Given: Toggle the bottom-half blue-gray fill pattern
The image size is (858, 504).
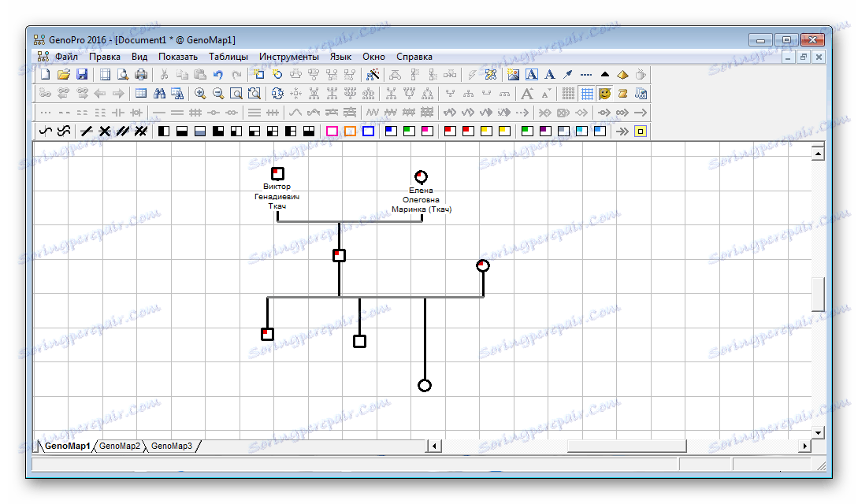Looking at the screenshot, I should click(199, 132).
